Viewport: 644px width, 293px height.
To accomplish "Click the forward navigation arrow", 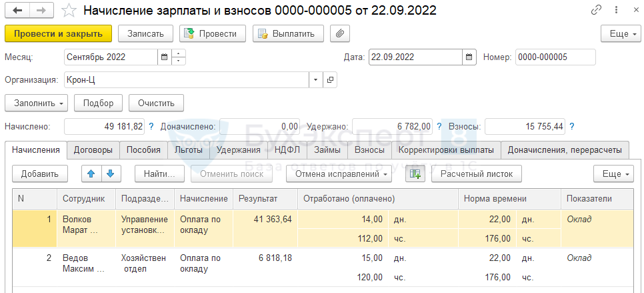I will tap(41, 11).
